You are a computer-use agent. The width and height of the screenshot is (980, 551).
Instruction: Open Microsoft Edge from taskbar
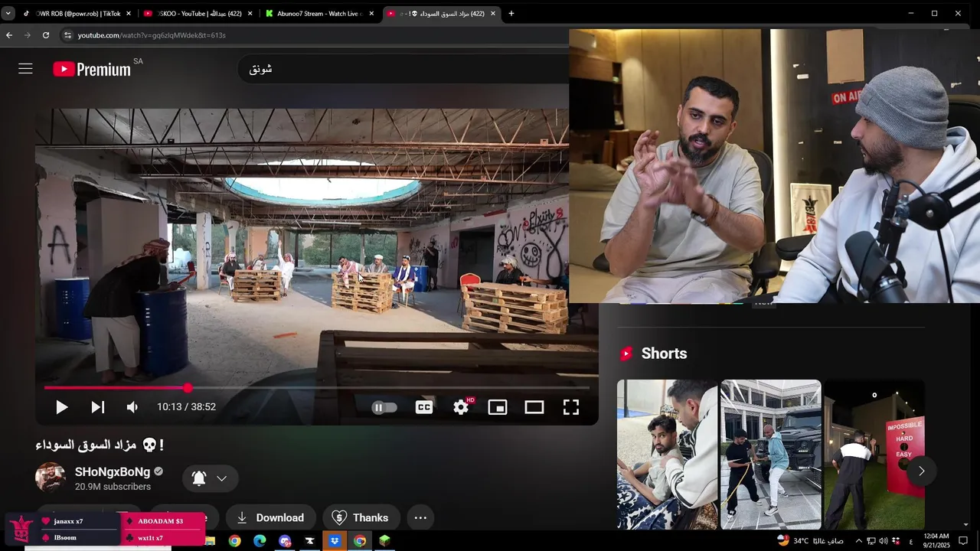tap(260, 541)
